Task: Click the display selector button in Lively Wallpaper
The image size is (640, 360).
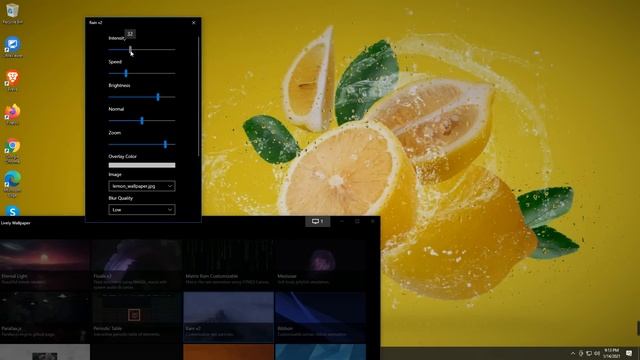Action: coord(318,221)
